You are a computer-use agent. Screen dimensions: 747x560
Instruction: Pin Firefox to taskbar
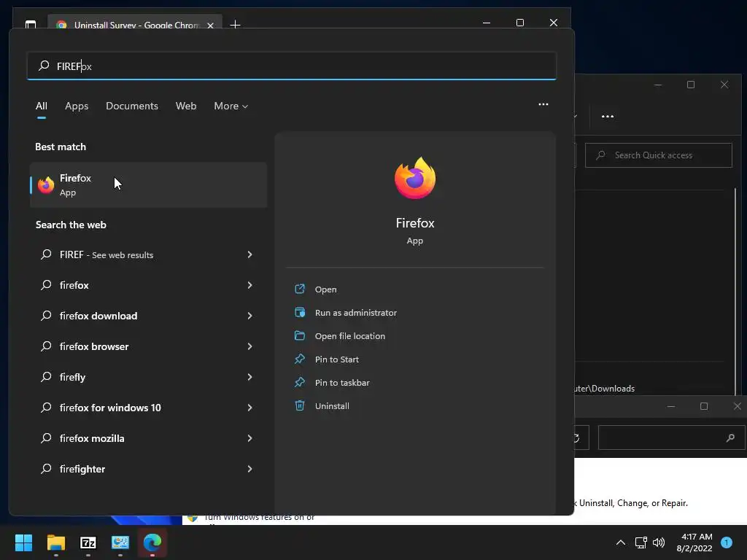click(x=342, y=382)
